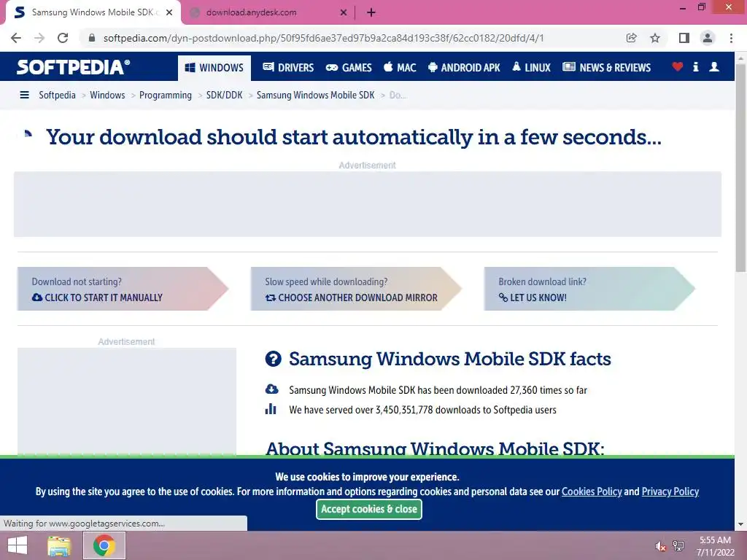Viewport: 747px width, 560px height.
Task: Click the Windows breadcrumb link
Action: coord(107,96)
